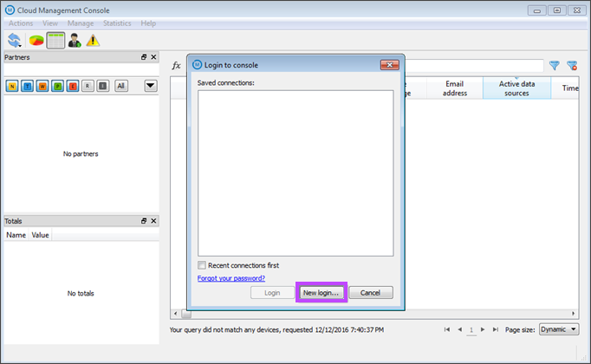Click the Name column in Totals
591x364 pixels.
[16, 235]
